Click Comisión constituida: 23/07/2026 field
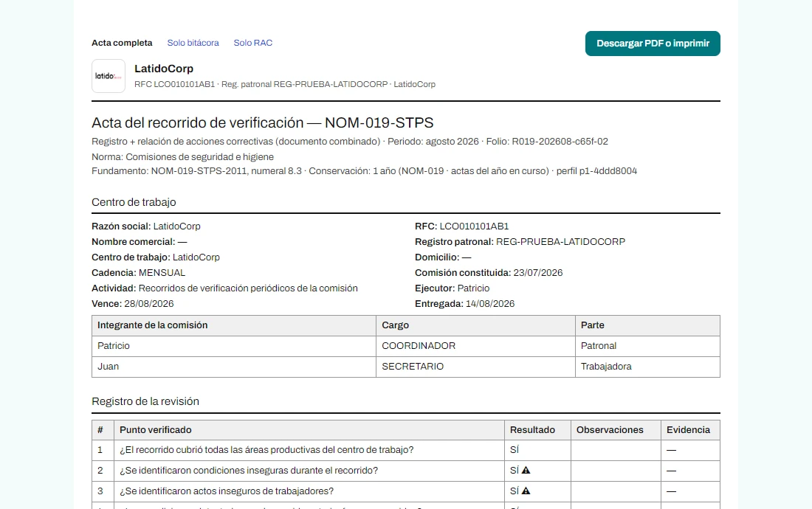Viewport: 812px width, 509px height. [x=489, y=273]
